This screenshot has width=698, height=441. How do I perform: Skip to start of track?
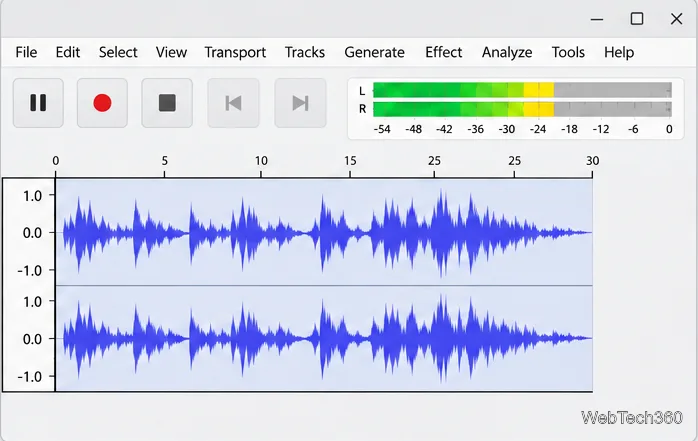(x=233, y=103)
